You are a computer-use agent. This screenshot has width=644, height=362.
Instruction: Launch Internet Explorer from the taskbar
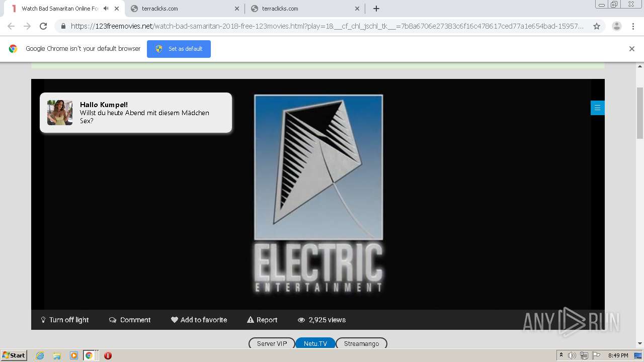point(40,355)
